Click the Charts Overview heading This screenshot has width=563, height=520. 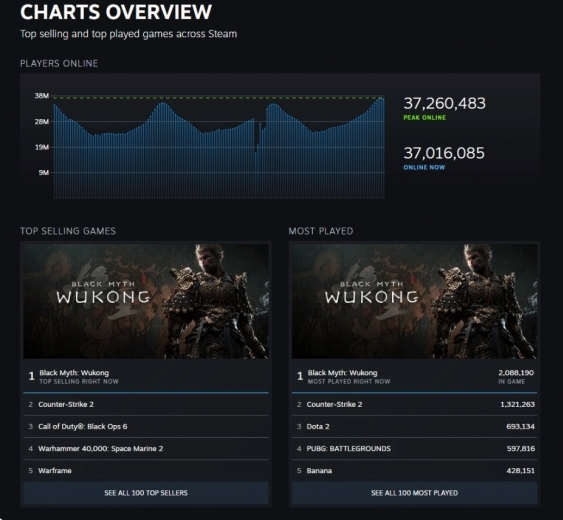(x=116, y=12)
